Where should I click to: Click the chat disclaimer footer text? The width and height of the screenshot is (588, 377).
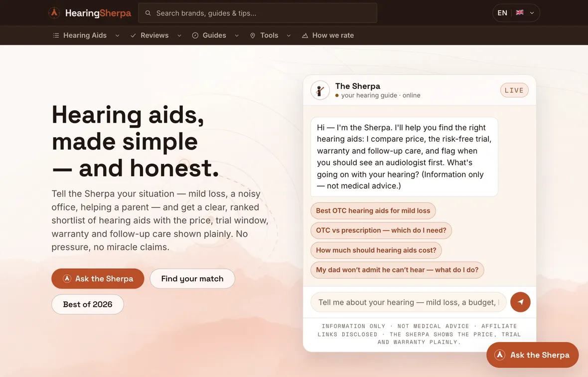[x=419, y=334]
